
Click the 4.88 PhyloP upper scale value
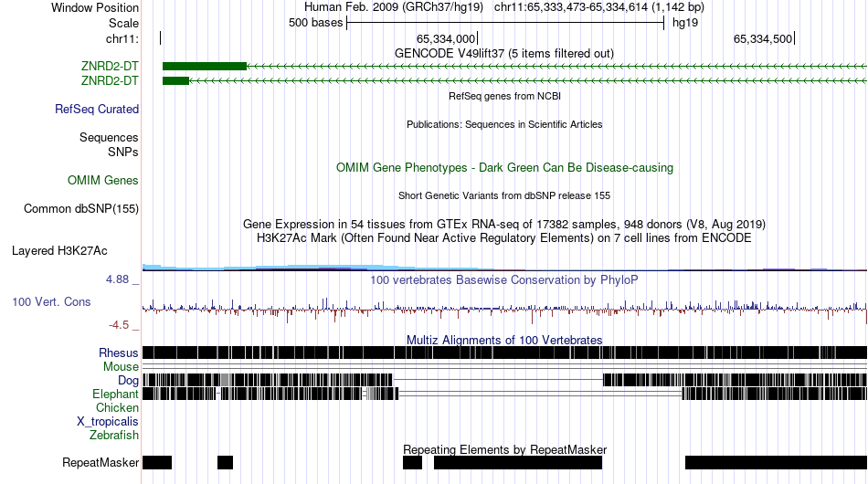tap(117, 279)
